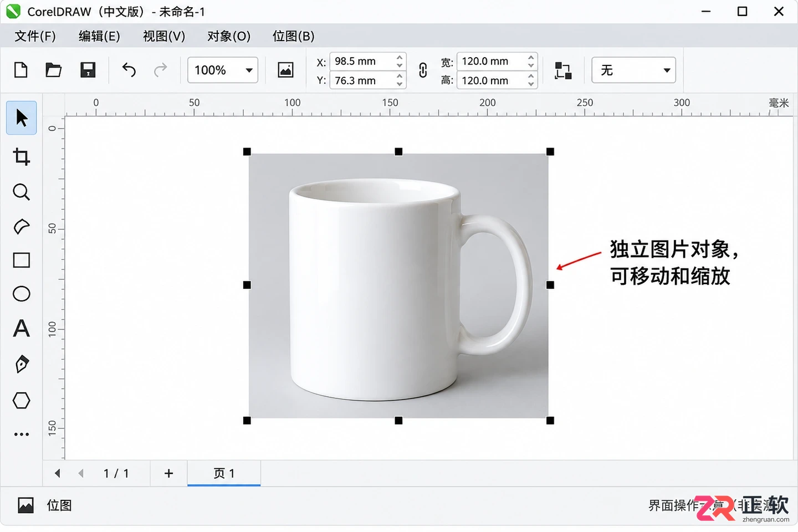The height and width of the screenshot is (532, 798).
Task: Select the Polygon tool
Action: pos(22,400)
